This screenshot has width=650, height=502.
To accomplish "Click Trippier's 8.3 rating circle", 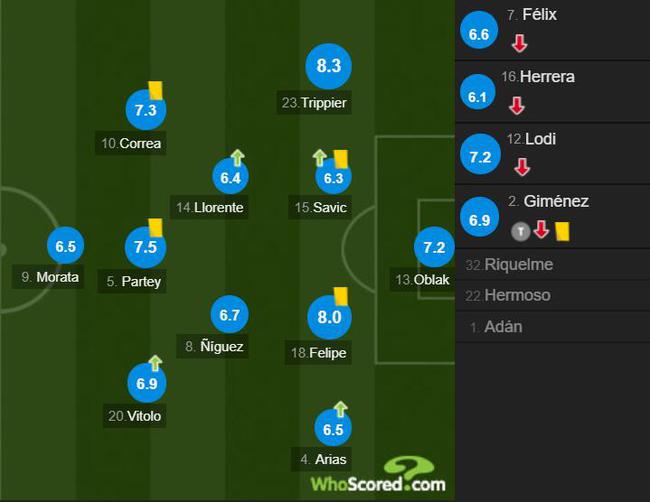I will pos(328,66).
